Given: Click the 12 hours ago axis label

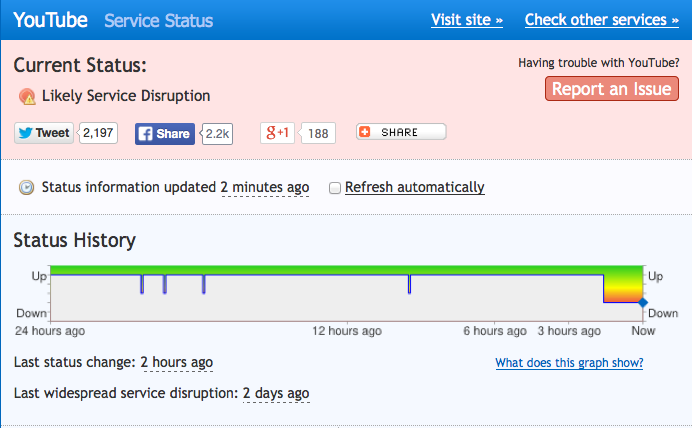Looking at the screenshot, I should tap(347, 331).
